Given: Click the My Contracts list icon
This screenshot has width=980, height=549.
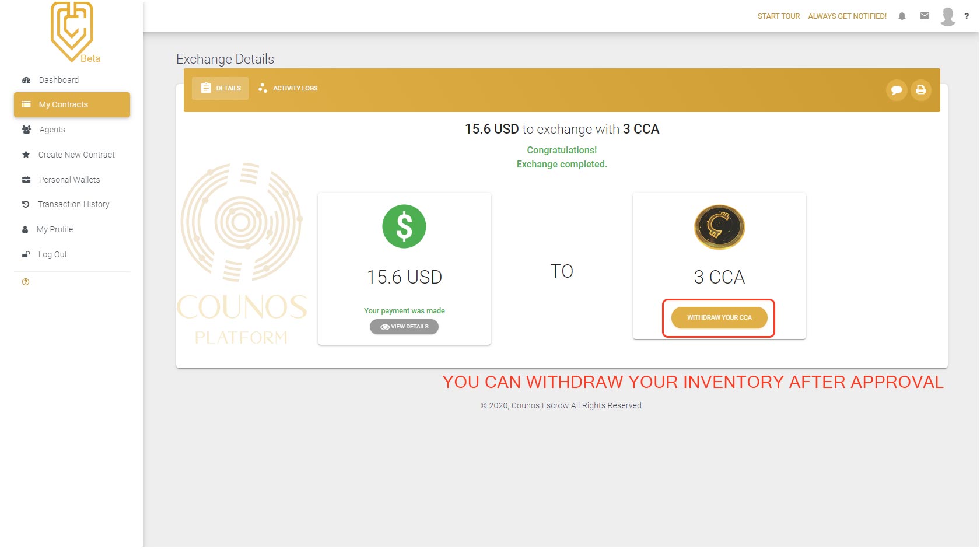Looking at the screenshot, I should click(x=26, y=104).
